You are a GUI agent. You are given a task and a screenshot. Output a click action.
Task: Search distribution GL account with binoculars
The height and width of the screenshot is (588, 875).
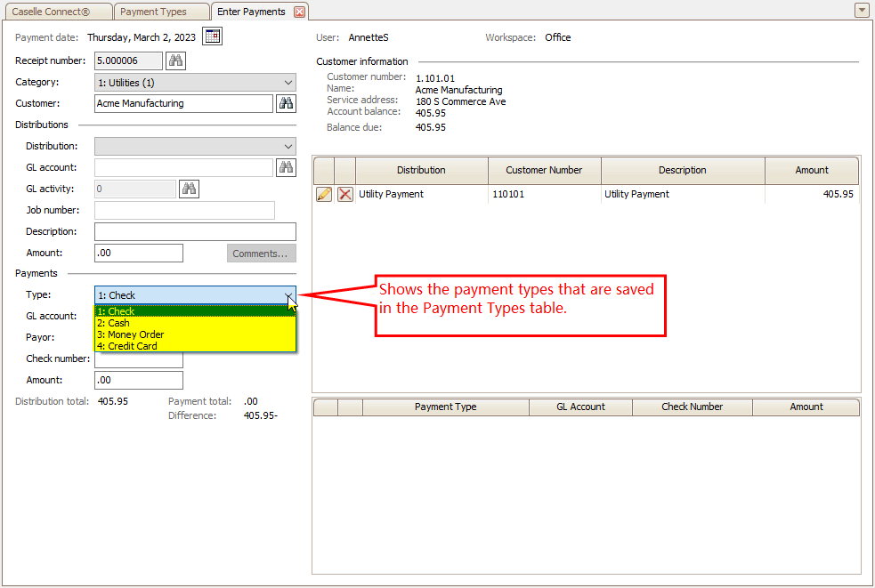coord(286,167)
